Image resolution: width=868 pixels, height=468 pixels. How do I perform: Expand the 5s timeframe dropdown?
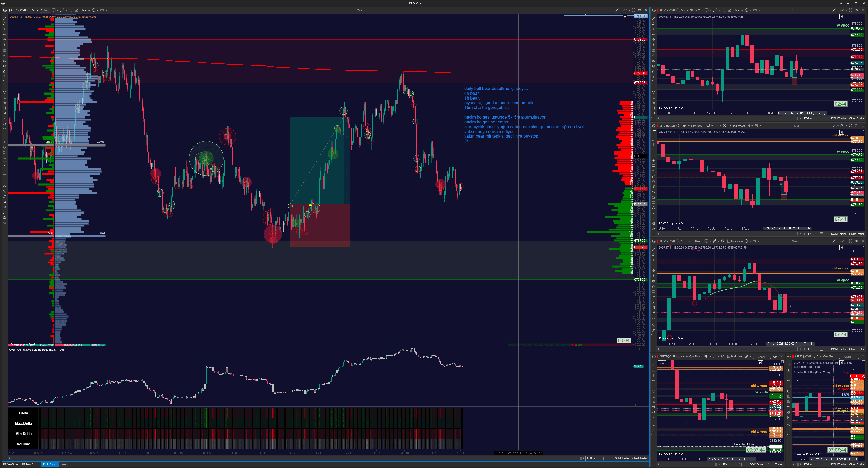[x=37, y=10]
